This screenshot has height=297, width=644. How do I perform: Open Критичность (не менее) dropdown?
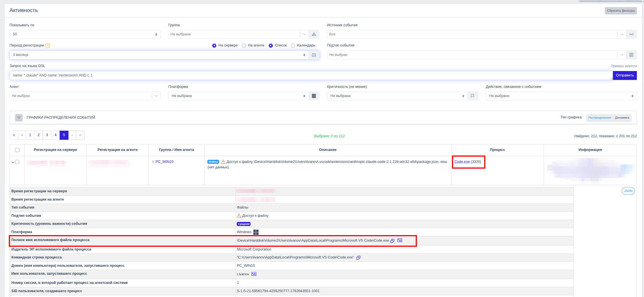click(x=397, y=96)
